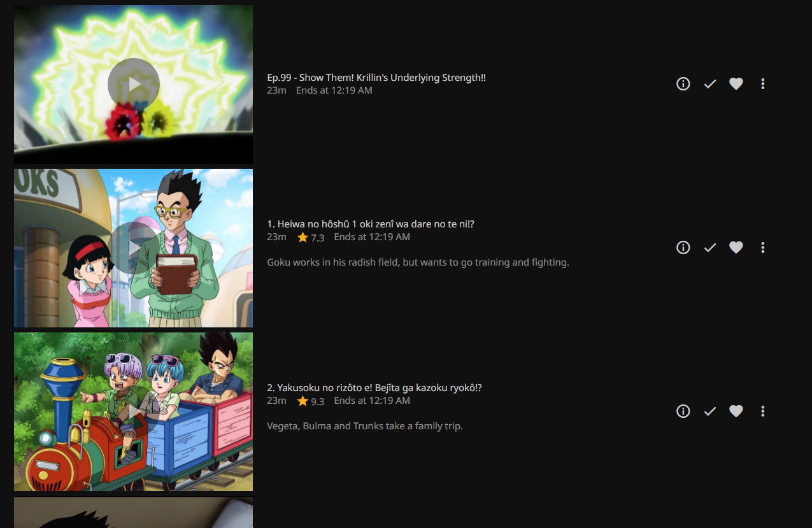Viewport: 812px width, 528px height.
Task: Open more options for Ep.99 episode
Action: 763,83
